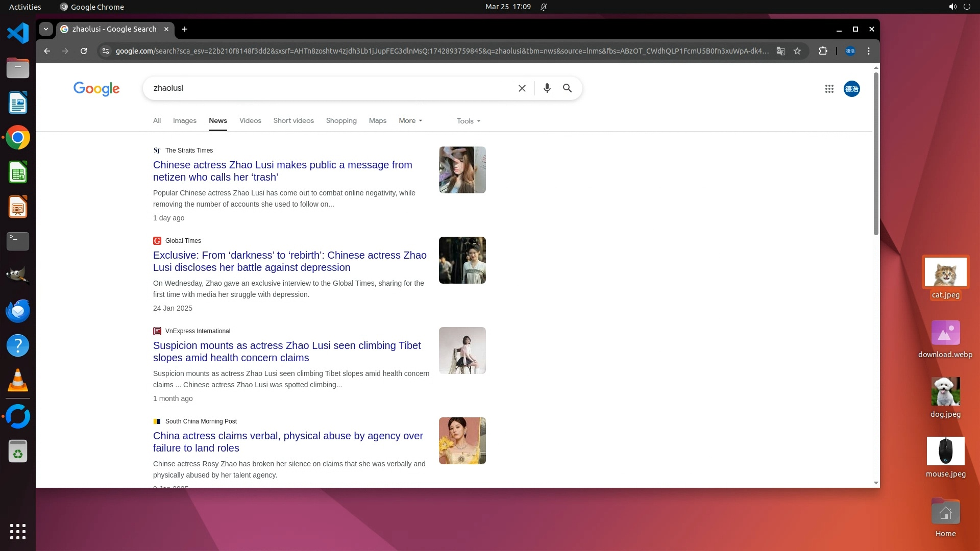Switch to the Videos tab
The image size is (980, 551).
250,121
